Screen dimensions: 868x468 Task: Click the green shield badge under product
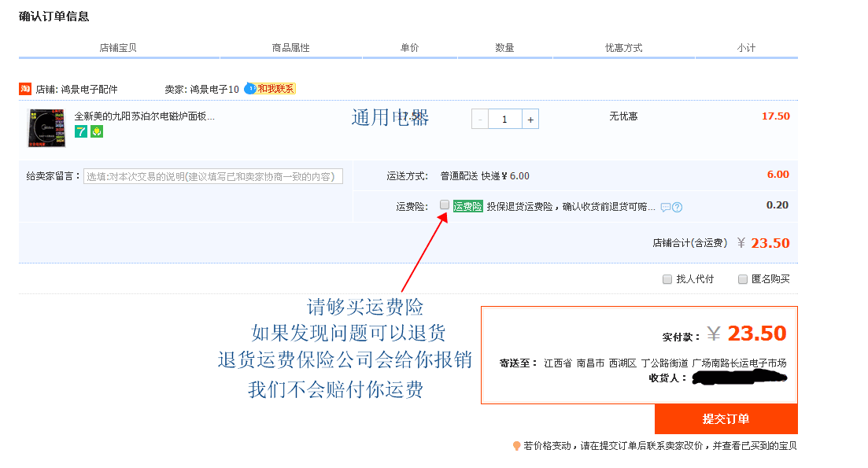click(x=97, y=131)
